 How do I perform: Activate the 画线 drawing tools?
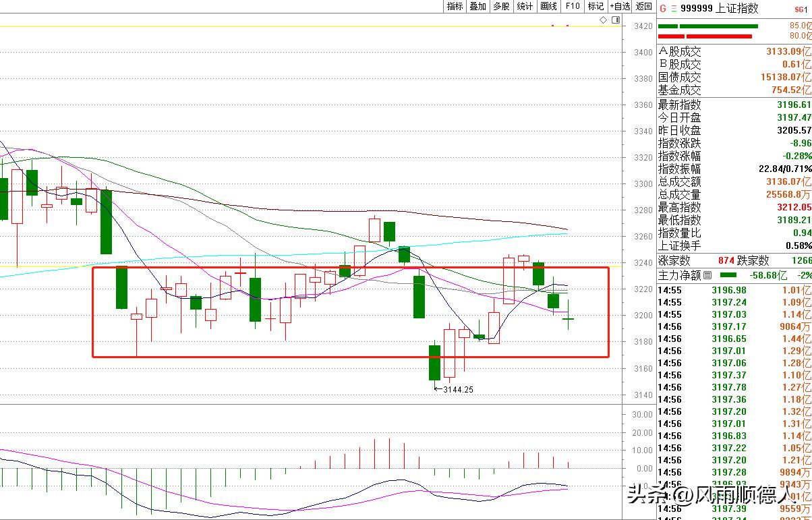[x=548, y=6]
